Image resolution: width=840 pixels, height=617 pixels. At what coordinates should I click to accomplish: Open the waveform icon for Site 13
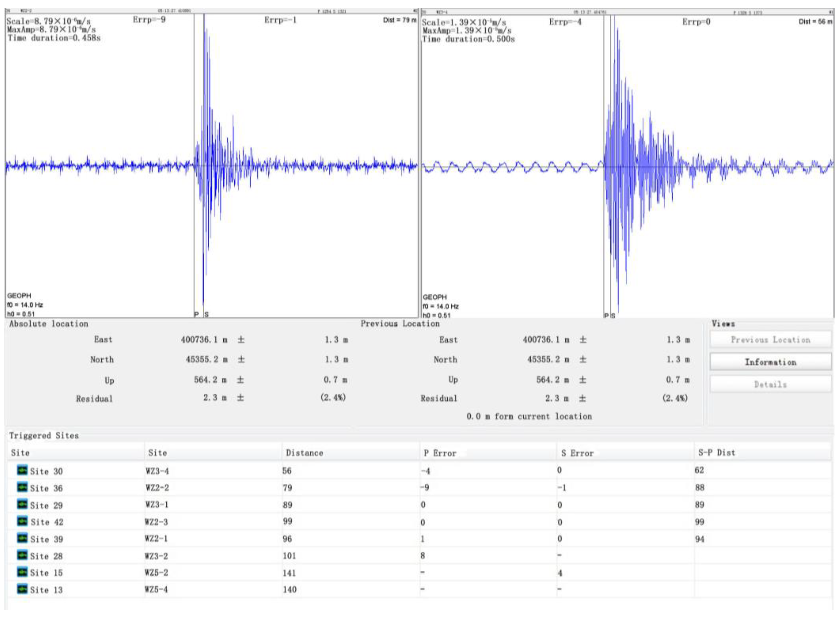click(x=23, y=590)
